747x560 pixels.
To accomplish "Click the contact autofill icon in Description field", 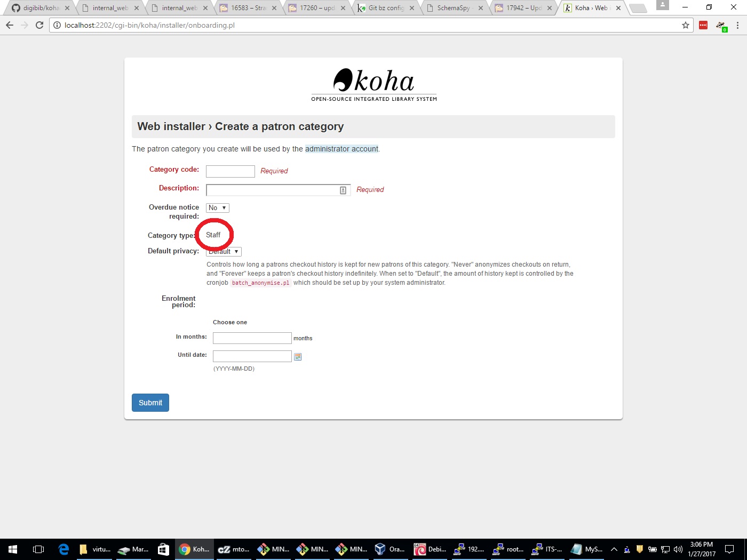I will click(343, 190).
